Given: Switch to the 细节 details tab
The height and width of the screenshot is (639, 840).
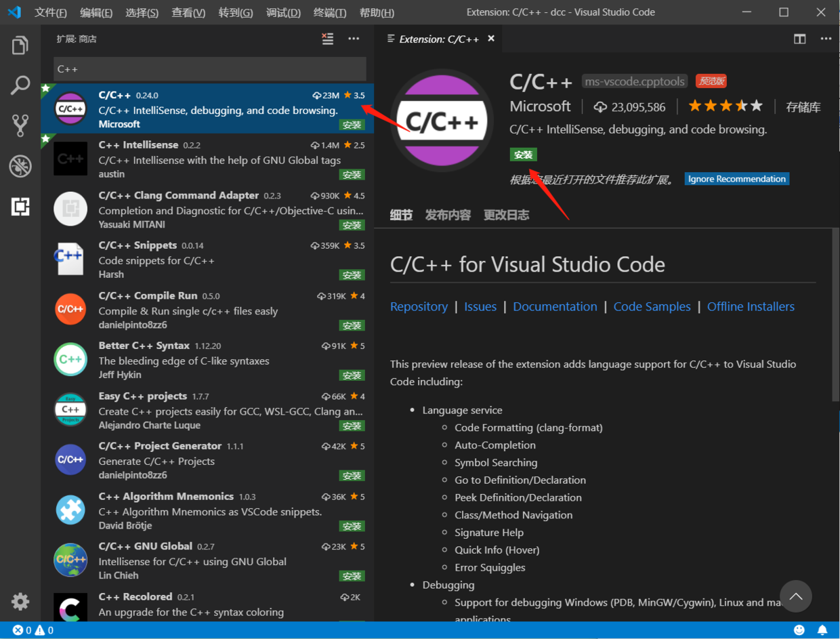Looking at the screenshot, I should [x=401, y=215].
